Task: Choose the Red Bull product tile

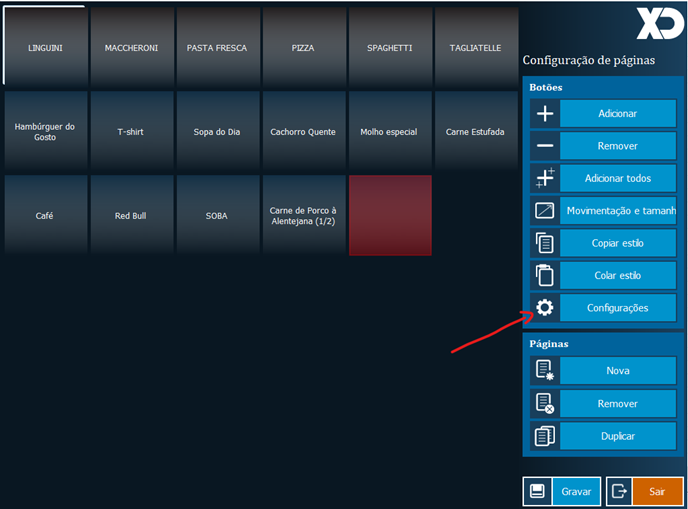Action: coord(131,215)
